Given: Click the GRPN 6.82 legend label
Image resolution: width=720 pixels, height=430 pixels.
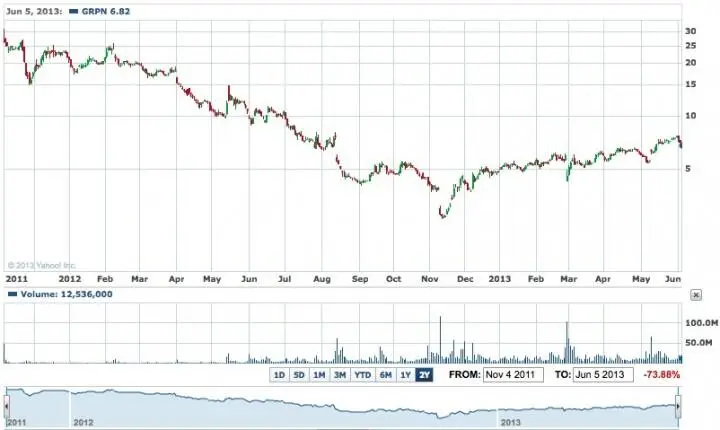Looking at the screenshot, I should tap(106, 11).
